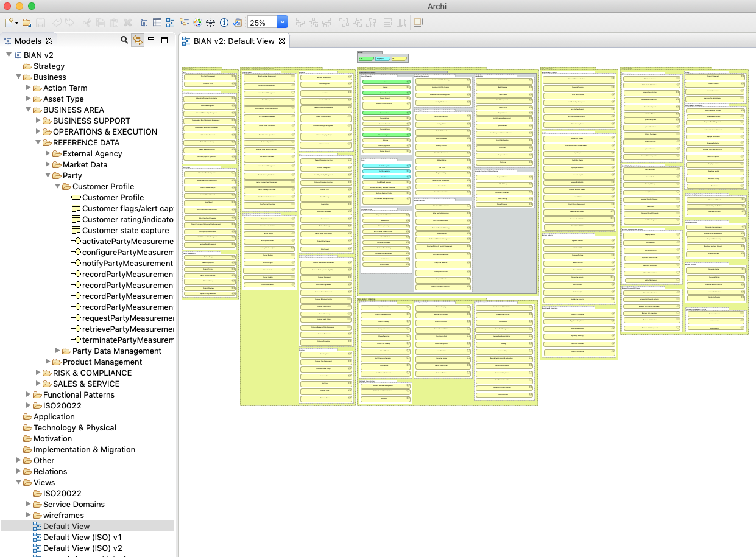Open the 25% zoom level dropdown
This screenshot has width=756, height=557.
283,23
